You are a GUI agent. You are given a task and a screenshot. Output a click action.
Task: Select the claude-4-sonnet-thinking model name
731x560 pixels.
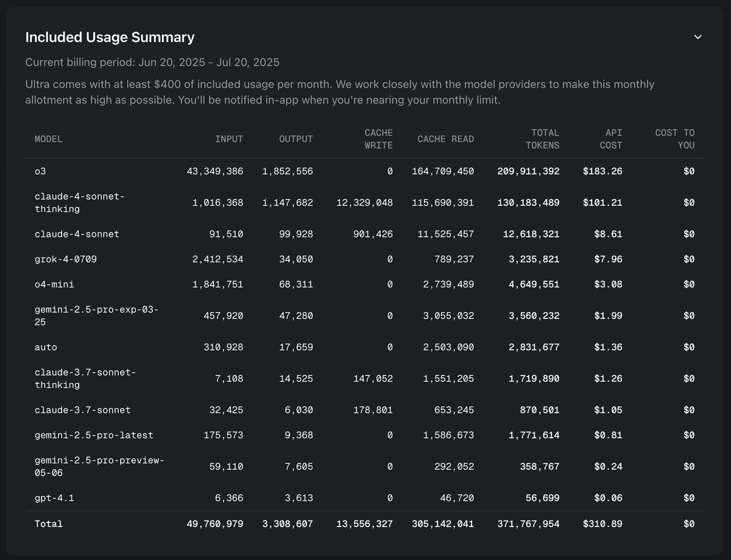coord(79,203)
